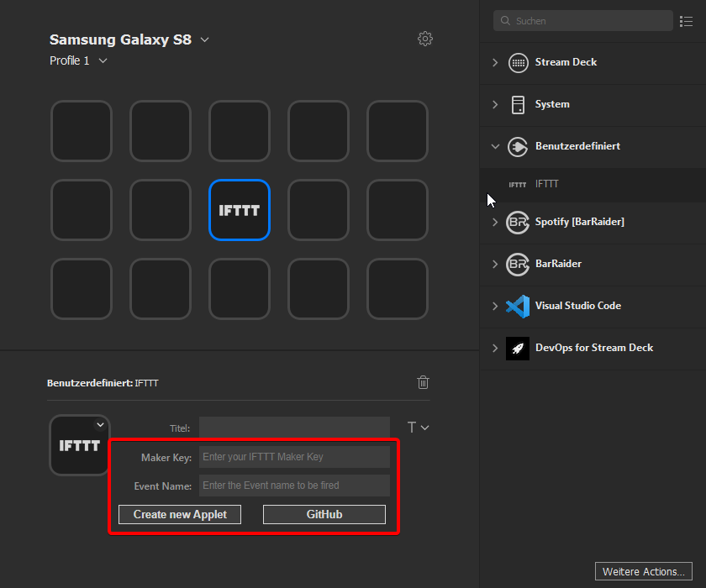Open the GitHub button
Screen dimensions: 706x588
coord(324,514)
